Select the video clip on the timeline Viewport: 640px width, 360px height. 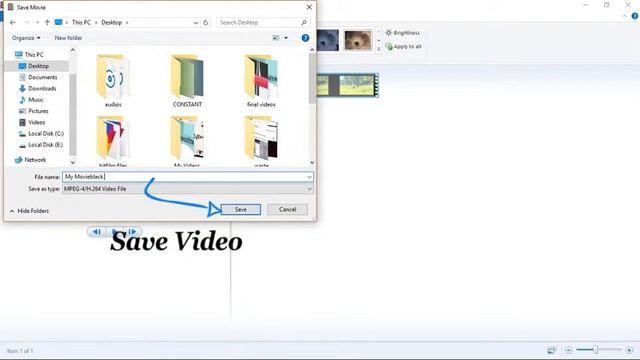pyautogui.click(x=347, y=85)
